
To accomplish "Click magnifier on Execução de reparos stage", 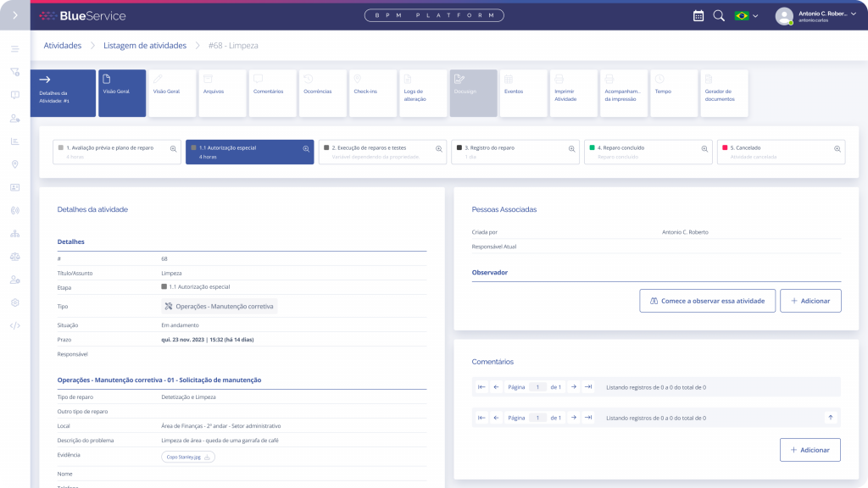I will 439,149.
